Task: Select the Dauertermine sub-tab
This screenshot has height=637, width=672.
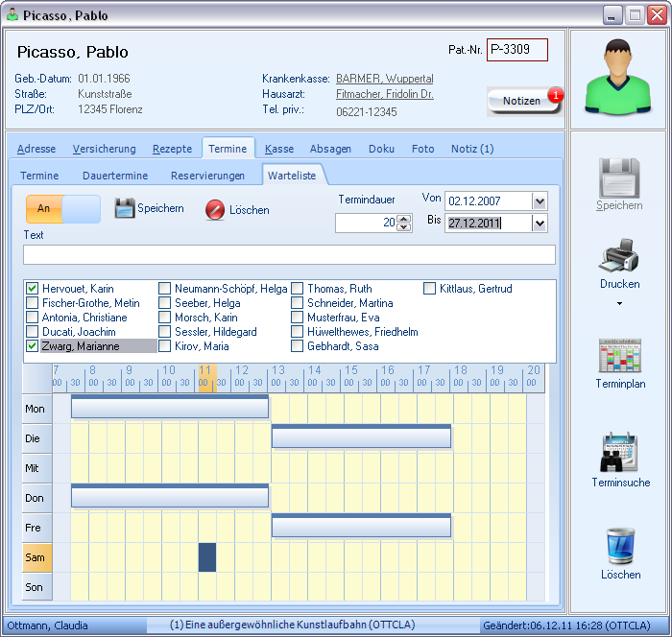Action: [115, 176]
